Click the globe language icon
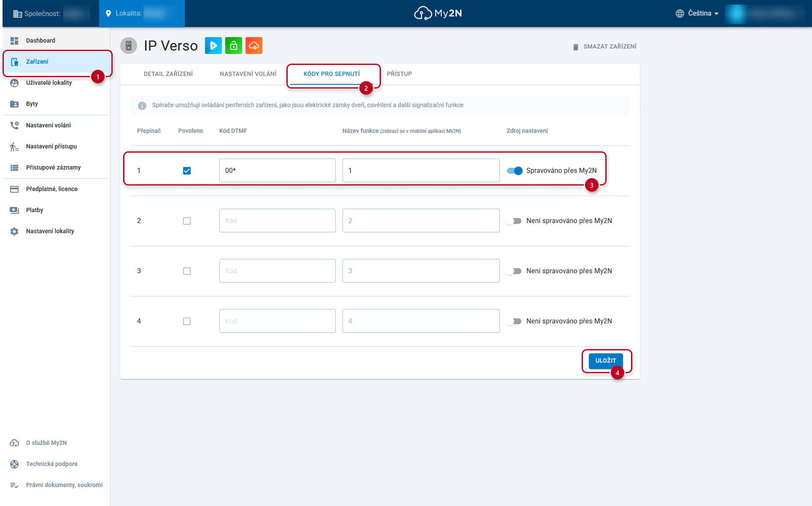 click(680, 13)
